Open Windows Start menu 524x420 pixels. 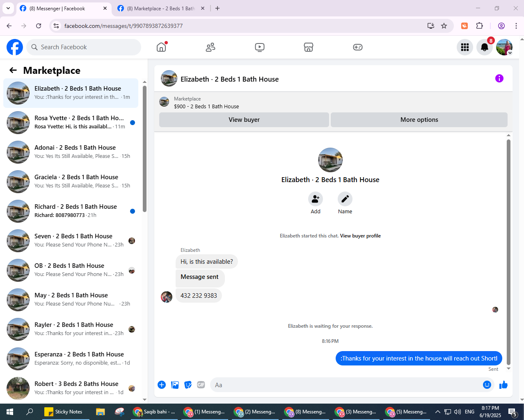click(10, 412)
